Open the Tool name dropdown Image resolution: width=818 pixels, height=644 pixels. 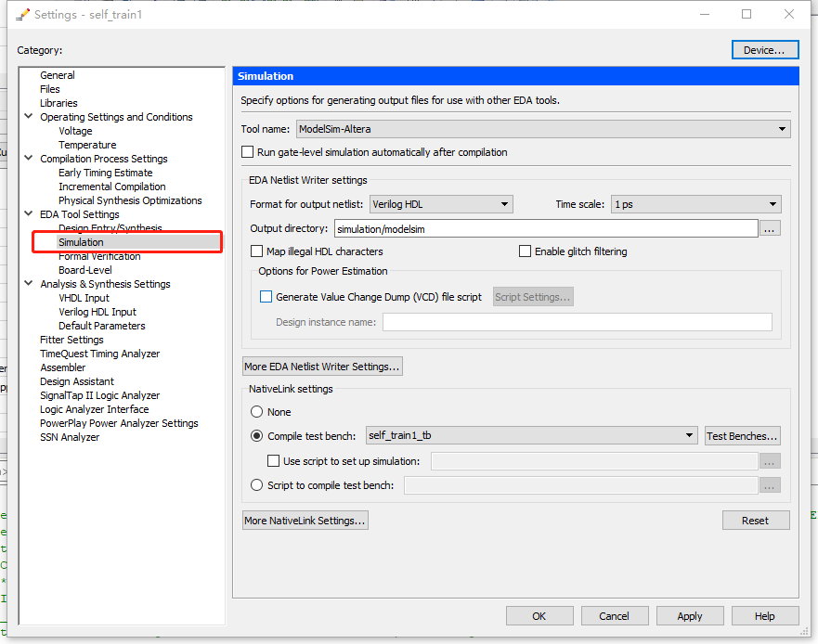pyautogui.click(x=543, y=129)
